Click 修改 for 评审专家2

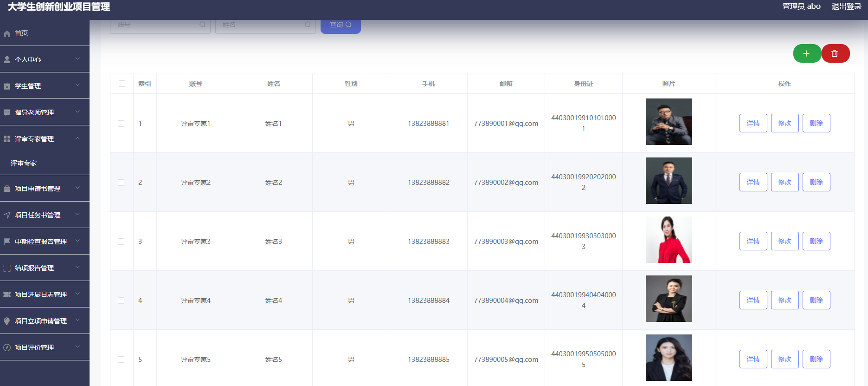click(x=785, y=182)
